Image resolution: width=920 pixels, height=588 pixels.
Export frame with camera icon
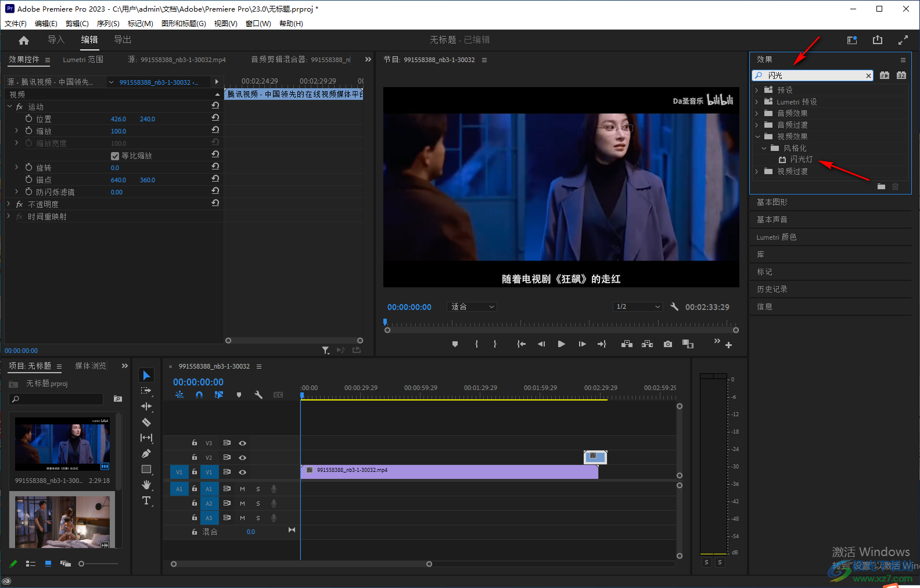tap(668, 344)
